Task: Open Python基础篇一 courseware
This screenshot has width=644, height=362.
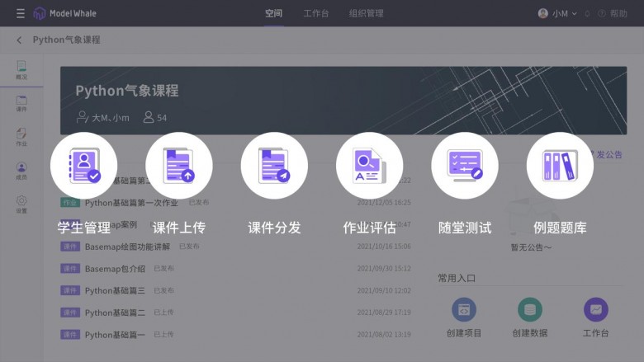Action: (115, 335)
